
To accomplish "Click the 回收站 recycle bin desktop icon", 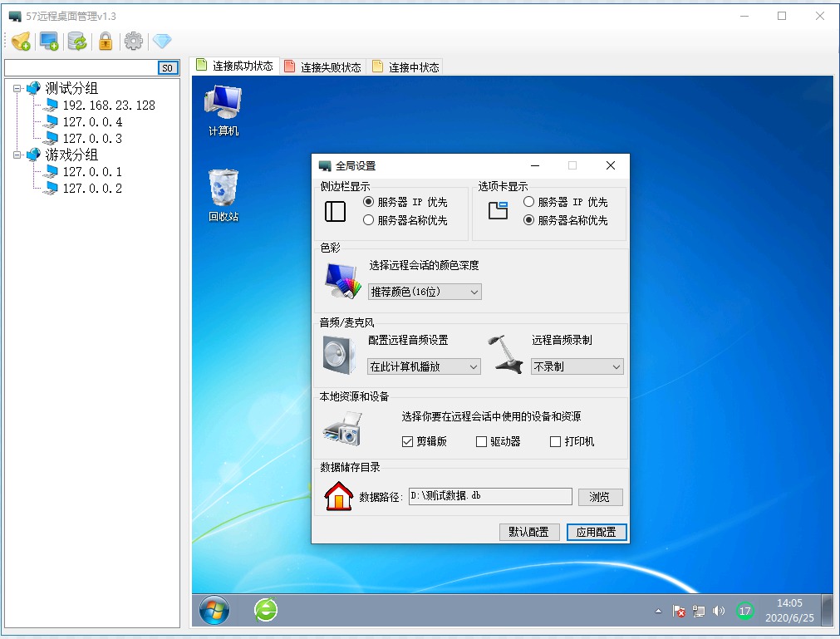I will point(224,195).
